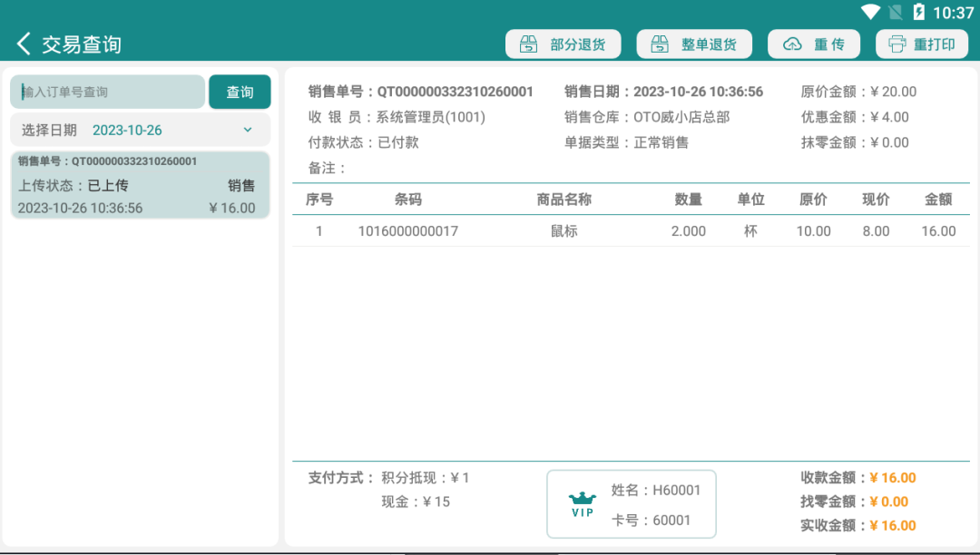Click the 条码 column header
The image size is (980, 555).
(x=407, y=200)
